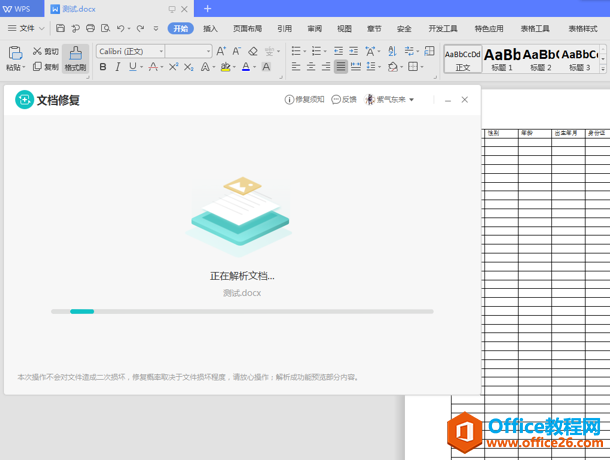
Task: Open 修复须知 in repair dialog
Action: click(304, 100)
